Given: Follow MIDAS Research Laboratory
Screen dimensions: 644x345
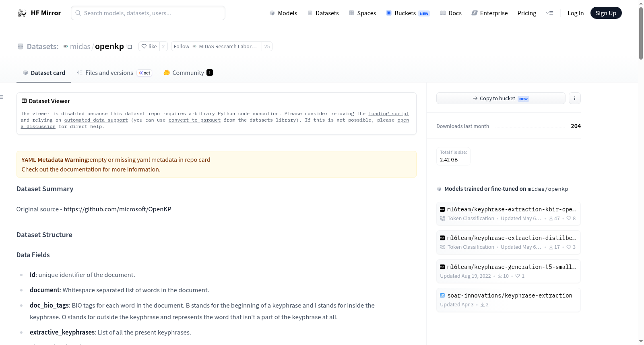Looking at the screenshot, I should (216, 46).
